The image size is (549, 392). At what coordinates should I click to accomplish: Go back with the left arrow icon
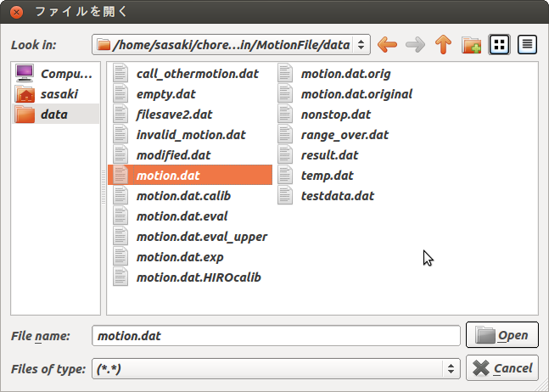tap(387, 45)
